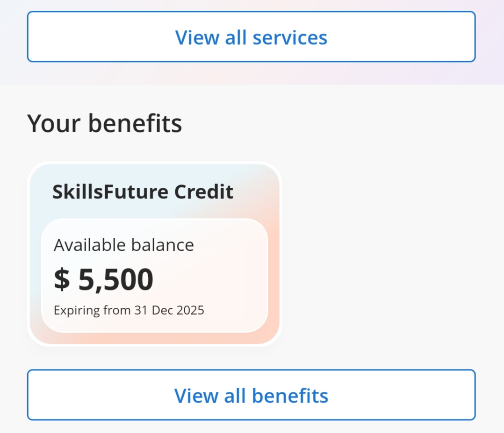Click the 5,500 figure in the card
The width and height of the screenshot is (504, 433).
coord(115,279)
